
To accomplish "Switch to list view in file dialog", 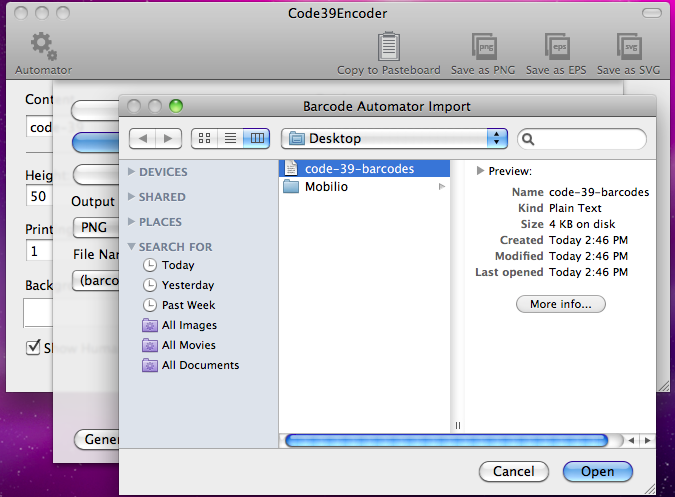I will click(230, 138).
